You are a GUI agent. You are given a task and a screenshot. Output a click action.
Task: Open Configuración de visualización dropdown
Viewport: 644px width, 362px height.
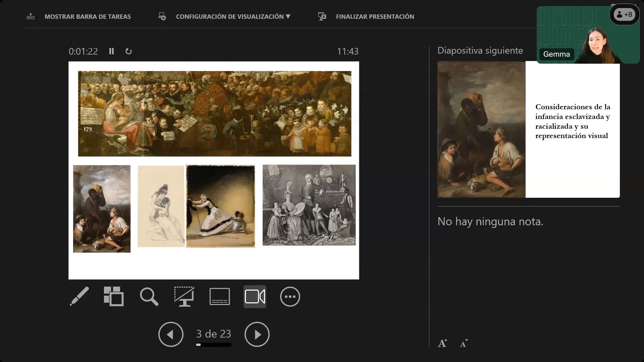(x=233, y=16)
